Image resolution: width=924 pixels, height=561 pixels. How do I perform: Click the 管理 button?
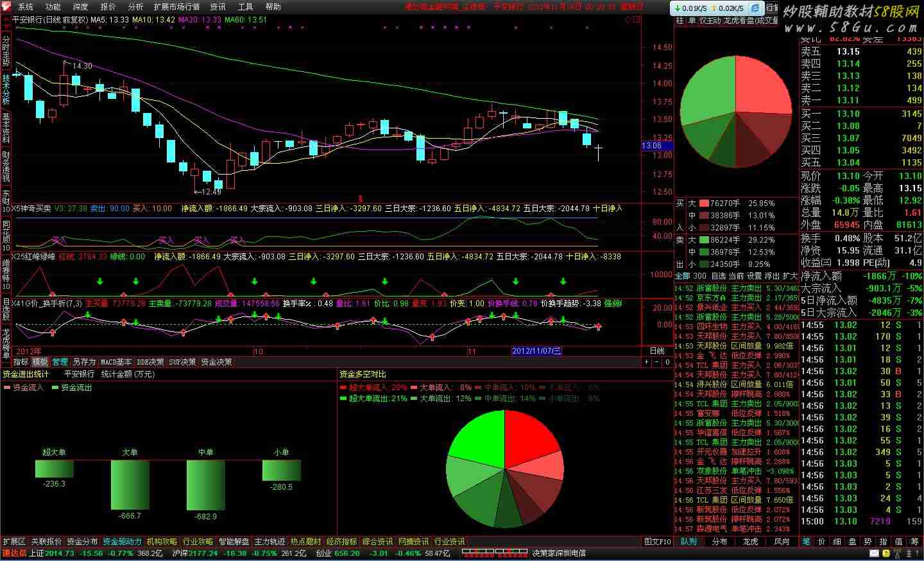60,362
